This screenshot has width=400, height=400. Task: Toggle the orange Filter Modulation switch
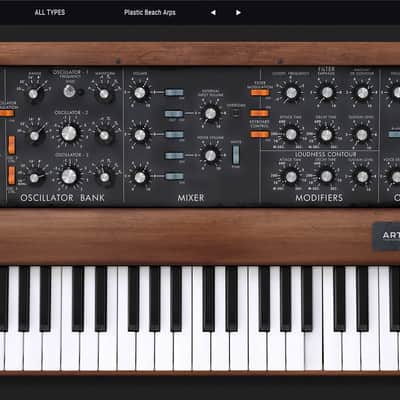(260, 92)
